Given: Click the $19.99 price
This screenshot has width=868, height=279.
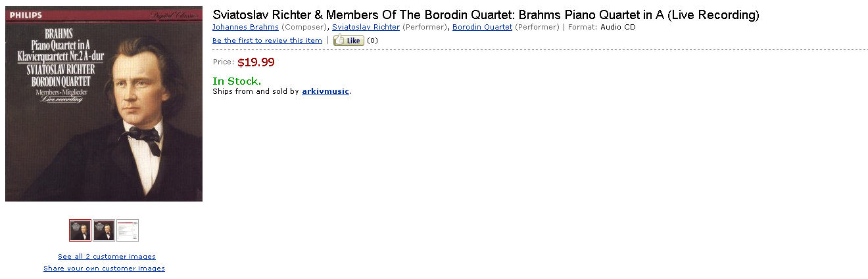Looking at the screenshot, I should [256, 62].
